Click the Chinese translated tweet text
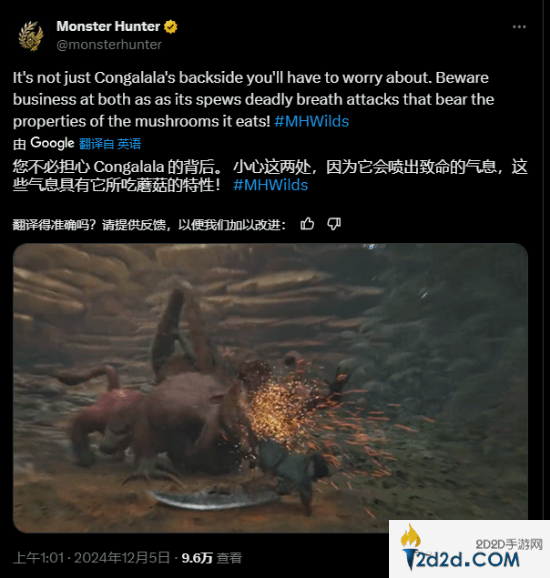The width and height of the screenshot is (550, 578). pos(270,176)
